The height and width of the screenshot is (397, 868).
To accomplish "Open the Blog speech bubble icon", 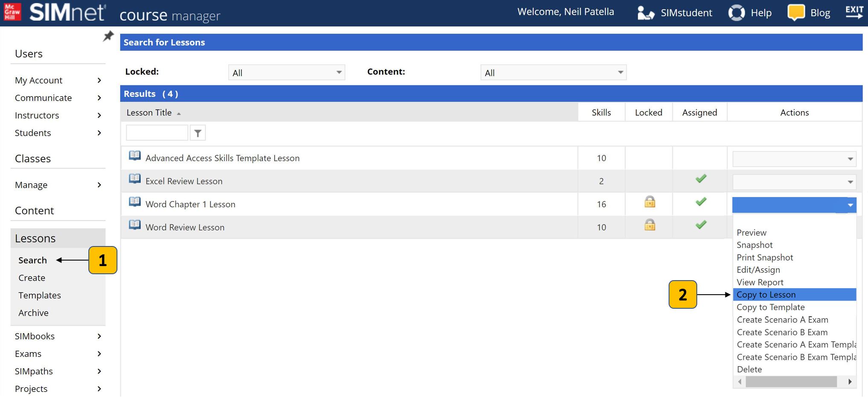I will coord(796,12).
